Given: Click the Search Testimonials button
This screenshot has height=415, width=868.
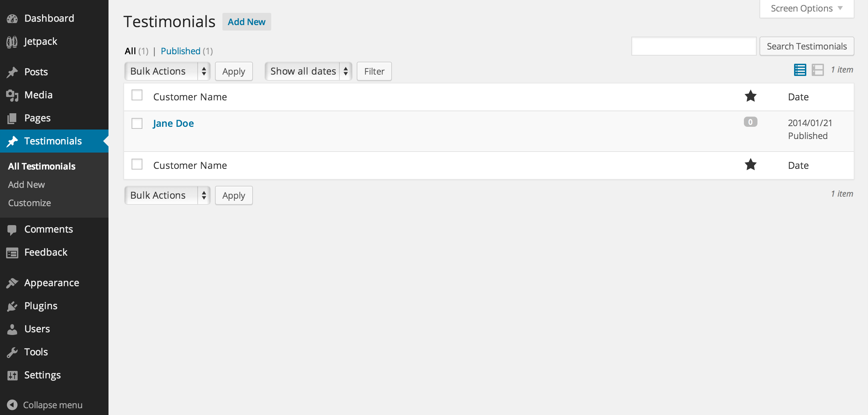Looking at the screenshot, I should [x=806, y=46].
